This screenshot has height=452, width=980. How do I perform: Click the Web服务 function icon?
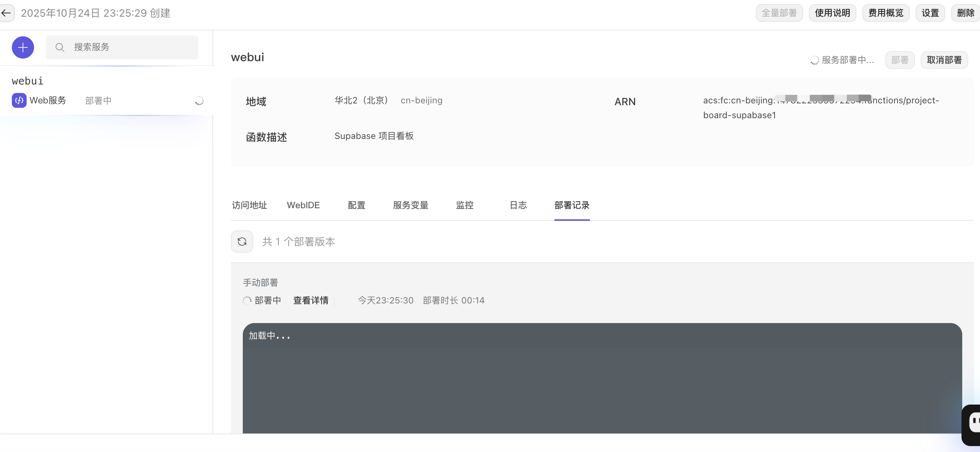[x=19, y=100]
